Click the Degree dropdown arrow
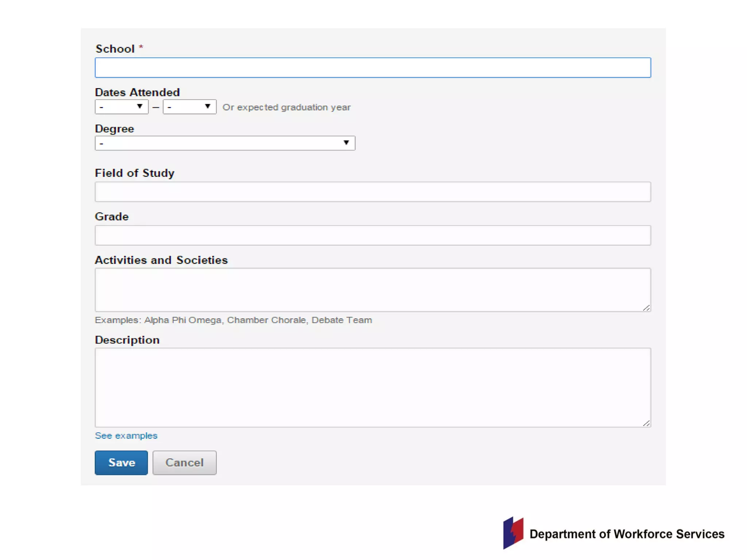The image size is (747, 560). click(346, 143)
